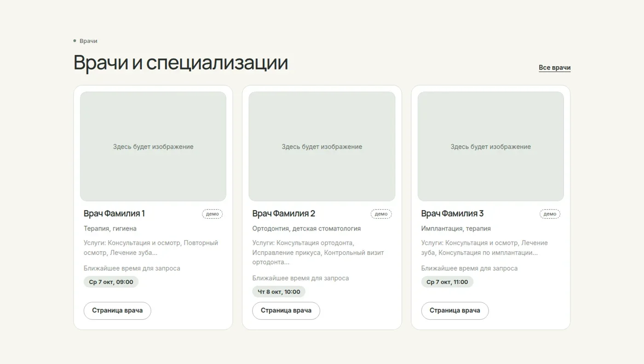Open the 'Все врачи' link
644x364 pixels.
coord(554,68)
